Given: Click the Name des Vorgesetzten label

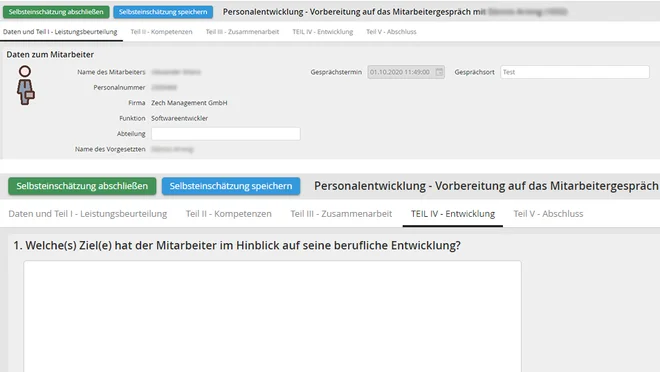Looking at the screenshot, I should tap(110, 149).
